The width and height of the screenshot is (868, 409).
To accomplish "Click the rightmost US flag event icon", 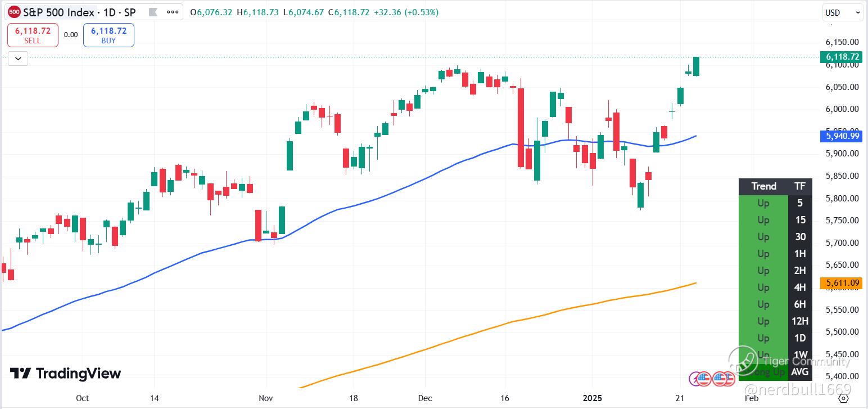I will (729, 379).
